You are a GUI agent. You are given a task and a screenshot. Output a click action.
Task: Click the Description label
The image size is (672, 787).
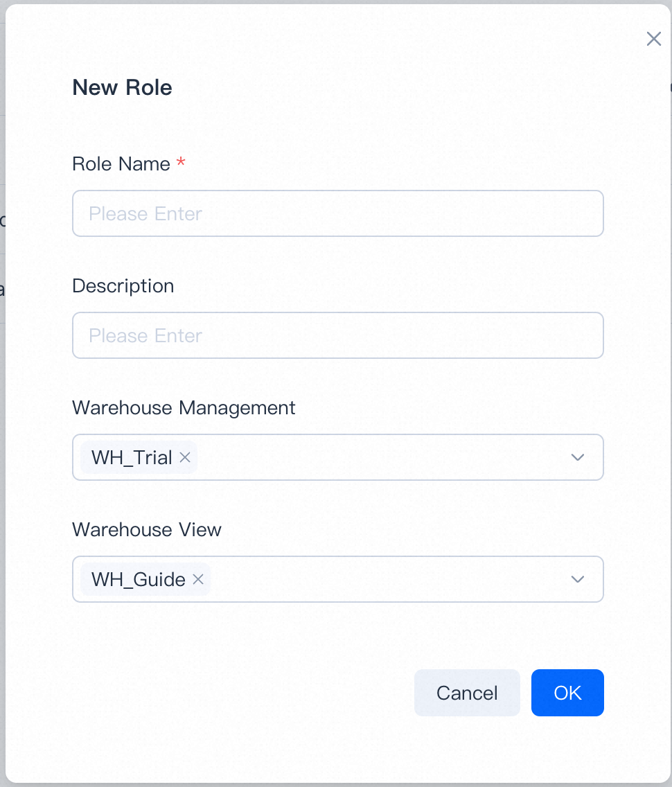coord(123,285)
